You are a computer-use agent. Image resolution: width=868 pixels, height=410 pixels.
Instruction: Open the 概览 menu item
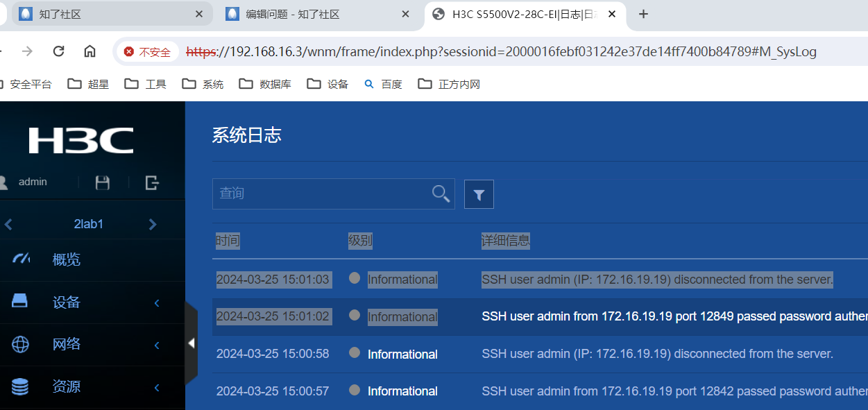pyautogui.click(x=67, y=259)
